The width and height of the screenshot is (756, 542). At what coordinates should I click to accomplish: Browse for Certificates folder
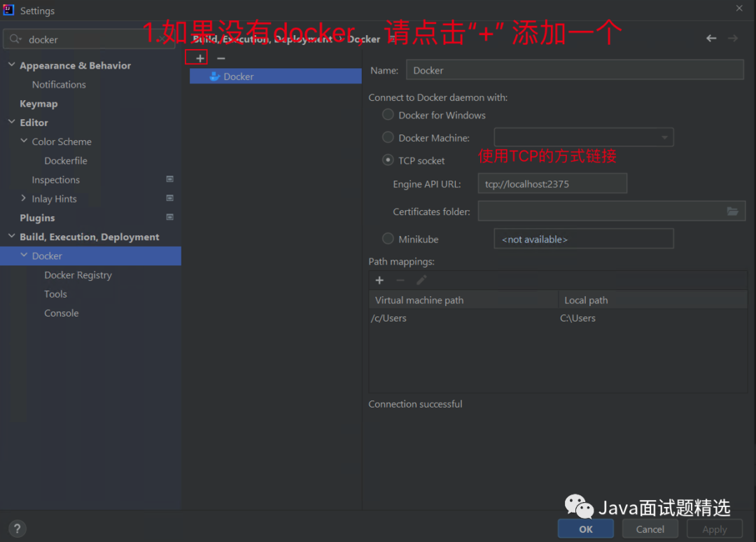tap(732, 211)
